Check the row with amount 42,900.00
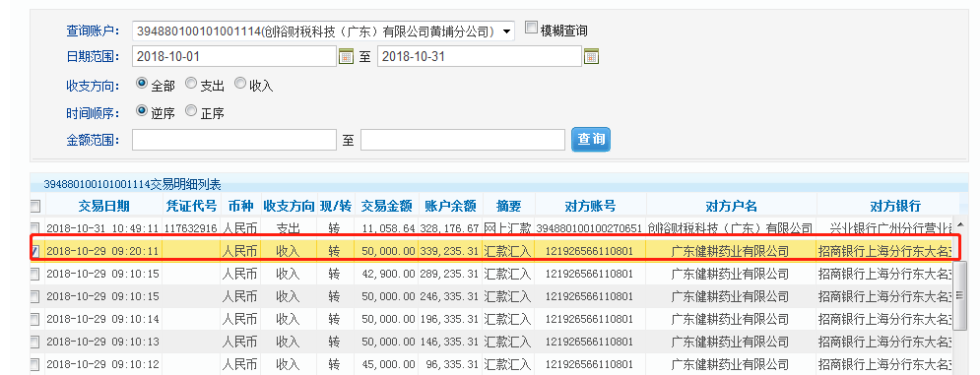The width and height of the screenshot is (980, 375). pyautogui.click(x=35, y=274)
